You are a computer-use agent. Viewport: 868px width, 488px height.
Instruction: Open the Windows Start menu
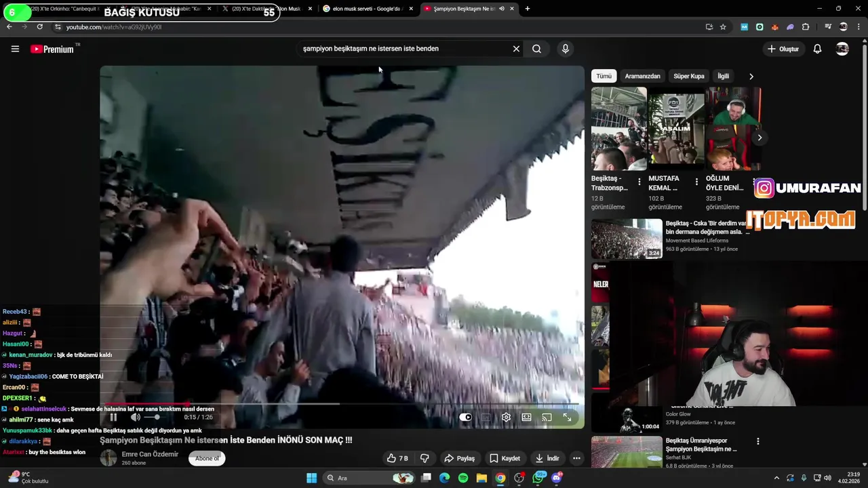311,478
